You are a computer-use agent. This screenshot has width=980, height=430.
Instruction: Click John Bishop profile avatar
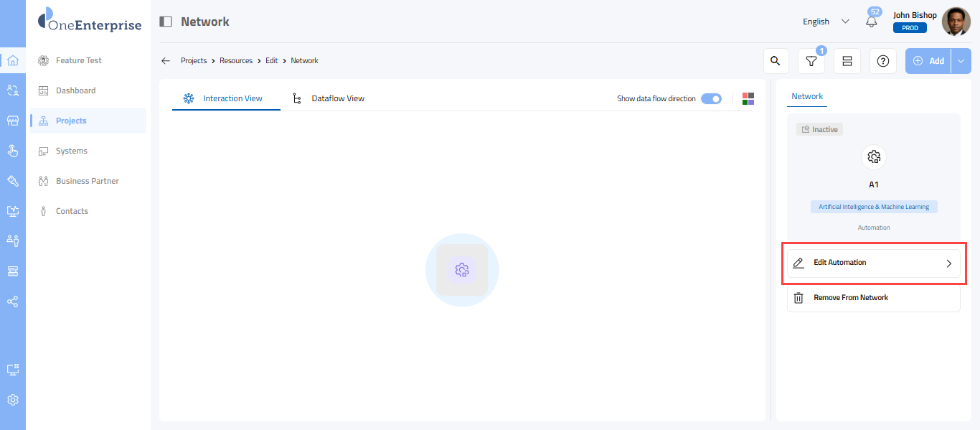point(956,22)
